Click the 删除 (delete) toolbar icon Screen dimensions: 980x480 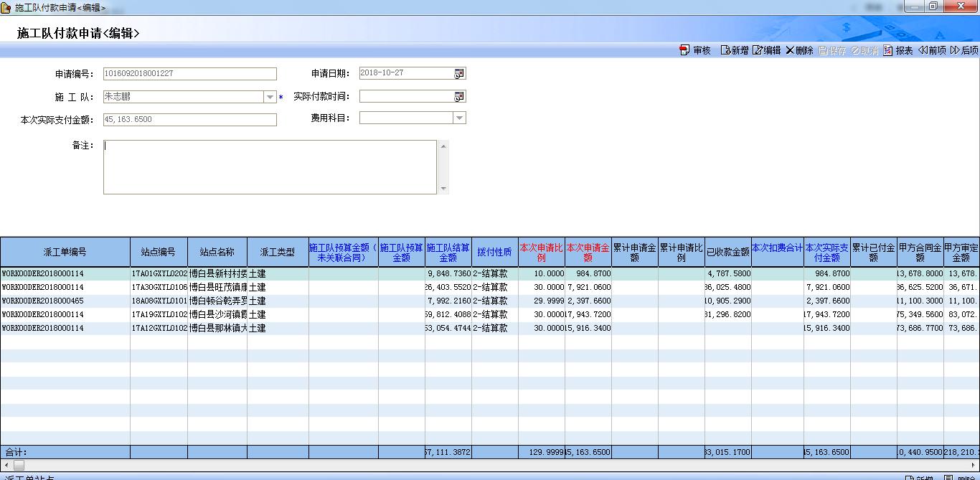[799, 50]
